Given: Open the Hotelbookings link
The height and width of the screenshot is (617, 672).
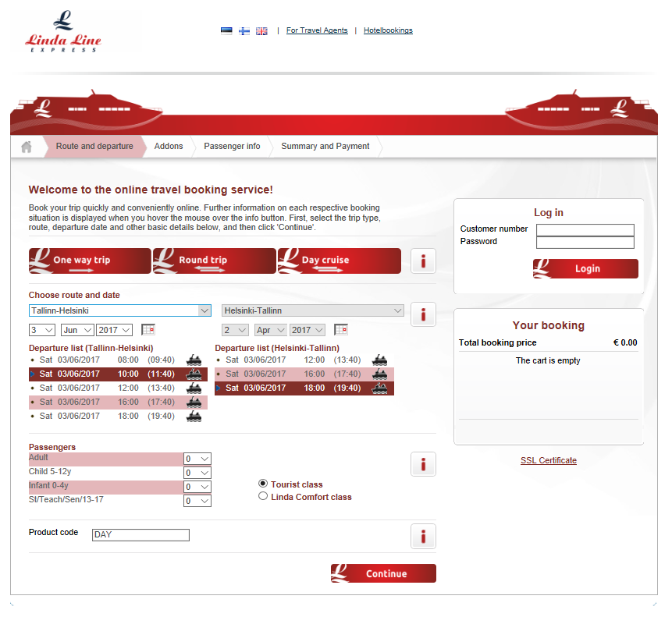Looking at the screenshot, I should click(x=388, y=30).
